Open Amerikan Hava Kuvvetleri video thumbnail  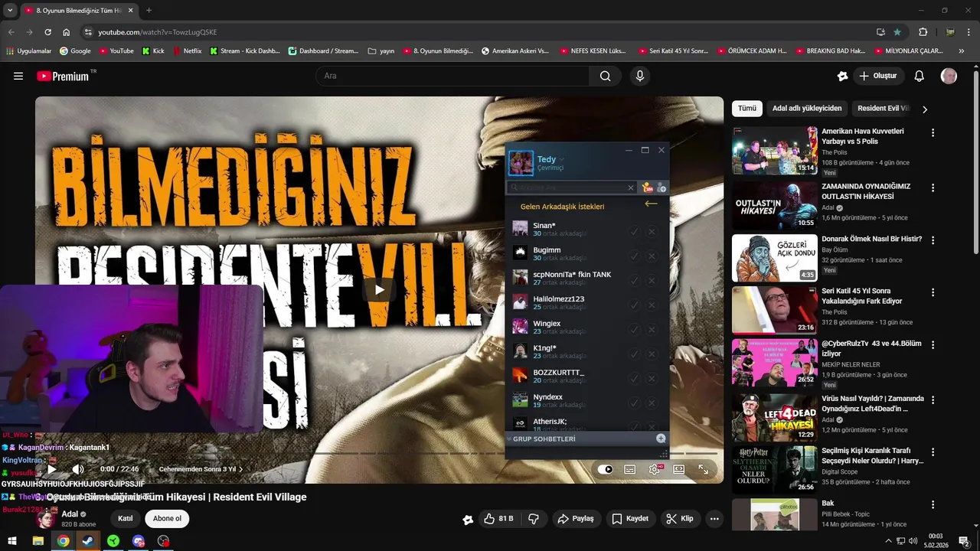[x=775, y=150]
